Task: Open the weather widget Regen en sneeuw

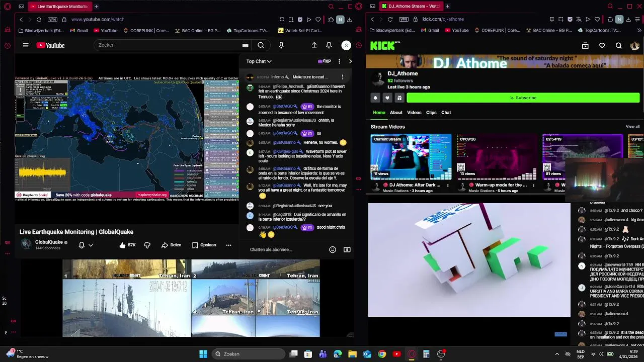Action: pos(28,354)
